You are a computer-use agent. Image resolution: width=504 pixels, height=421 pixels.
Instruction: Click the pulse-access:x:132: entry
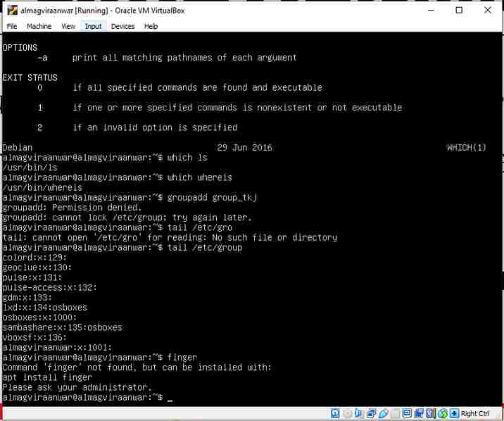[x=49, y=287]
